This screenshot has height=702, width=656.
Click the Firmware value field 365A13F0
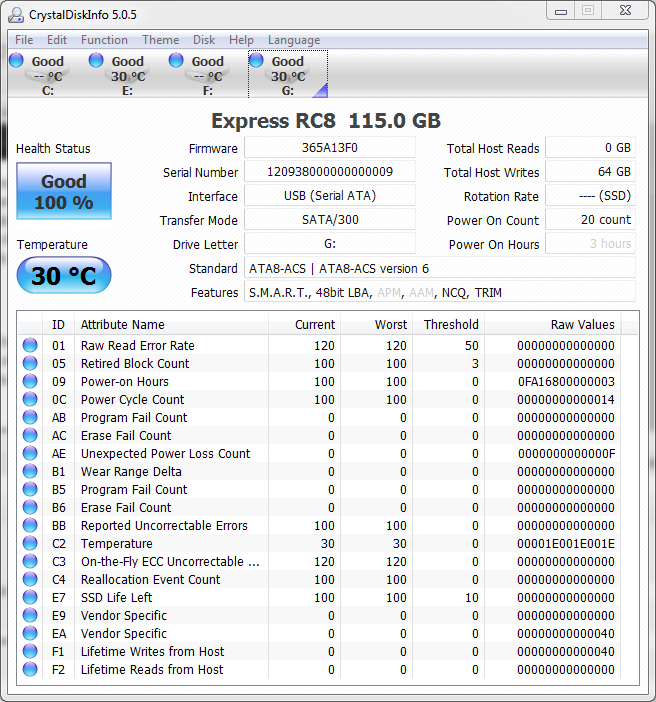click(329, 148)
